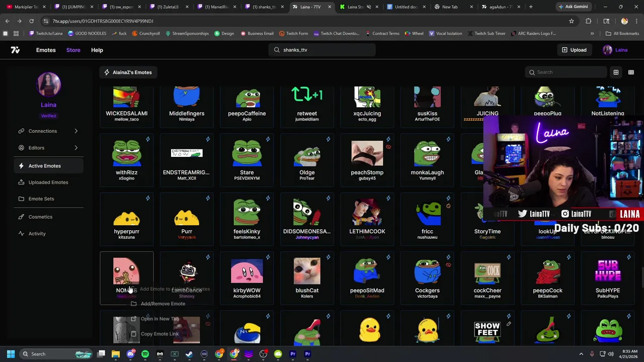Open the Chrome extensions puzzle icon
This screenshot has width=644, height=362.
589,21
